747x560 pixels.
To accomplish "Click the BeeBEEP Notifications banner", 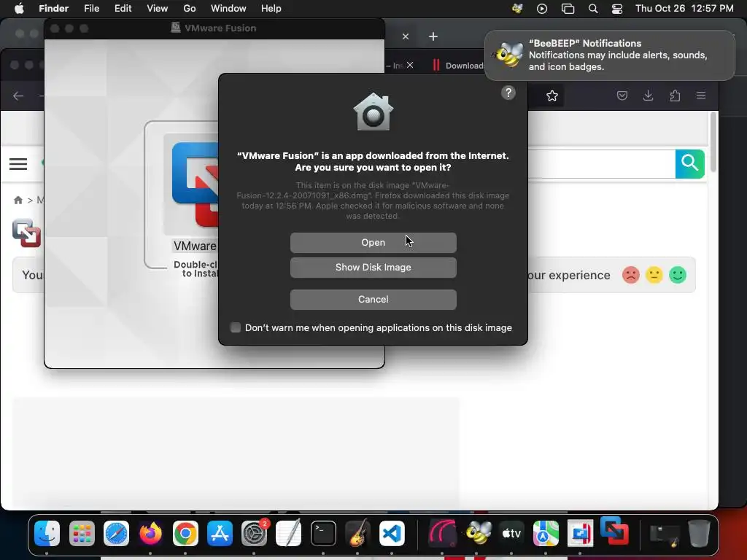I will pyautogui.click(x=610, y=55).
